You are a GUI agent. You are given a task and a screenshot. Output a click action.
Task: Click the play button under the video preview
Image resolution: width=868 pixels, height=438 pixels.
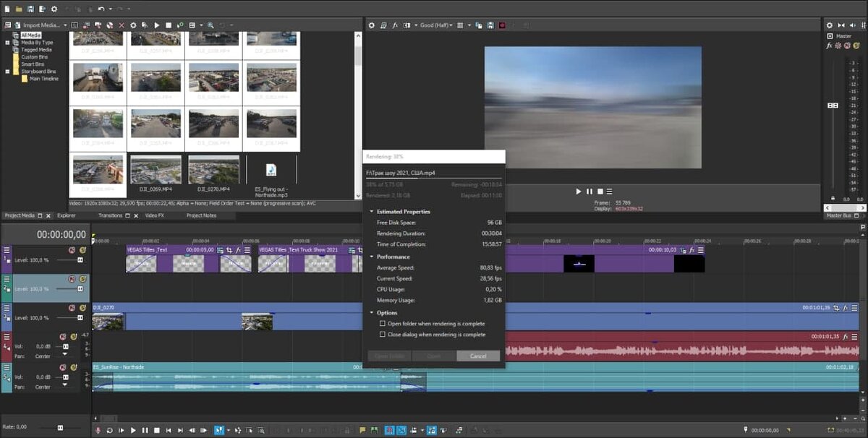[x=578, y=192]
